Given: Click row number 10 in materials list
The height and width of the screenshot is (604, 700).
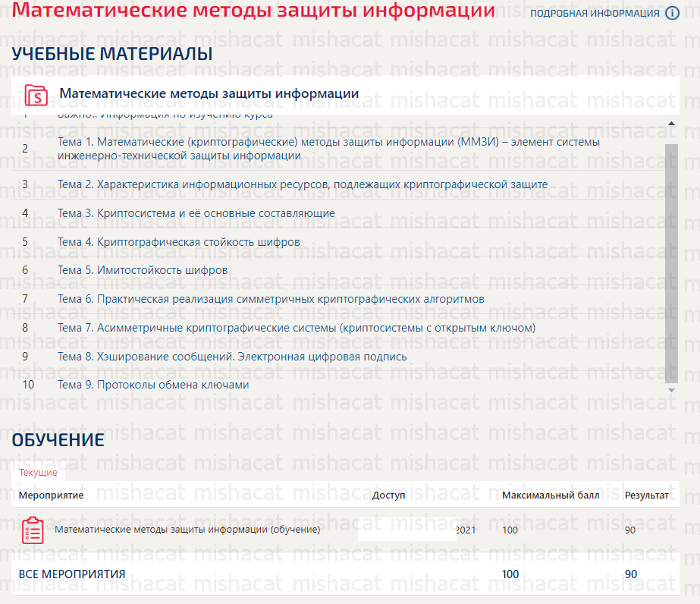Looking at the screenshot, I should point(28,385).
